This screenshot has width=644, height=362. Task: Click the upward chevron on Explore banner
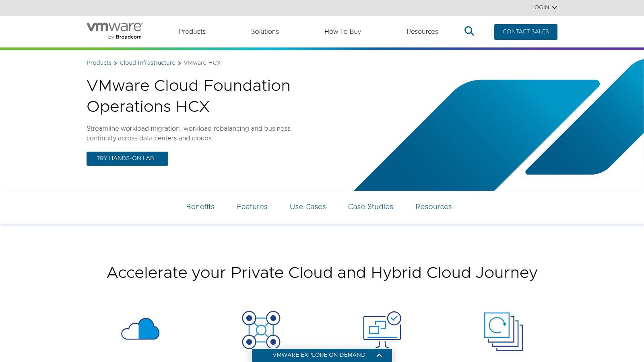tap(379, 355)
